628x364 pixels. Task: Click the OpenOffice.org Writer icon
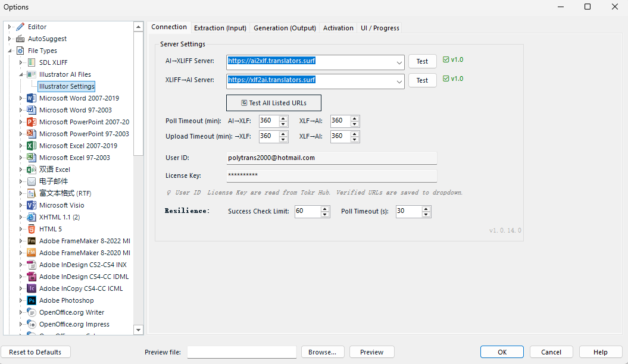tap(32, 312)
